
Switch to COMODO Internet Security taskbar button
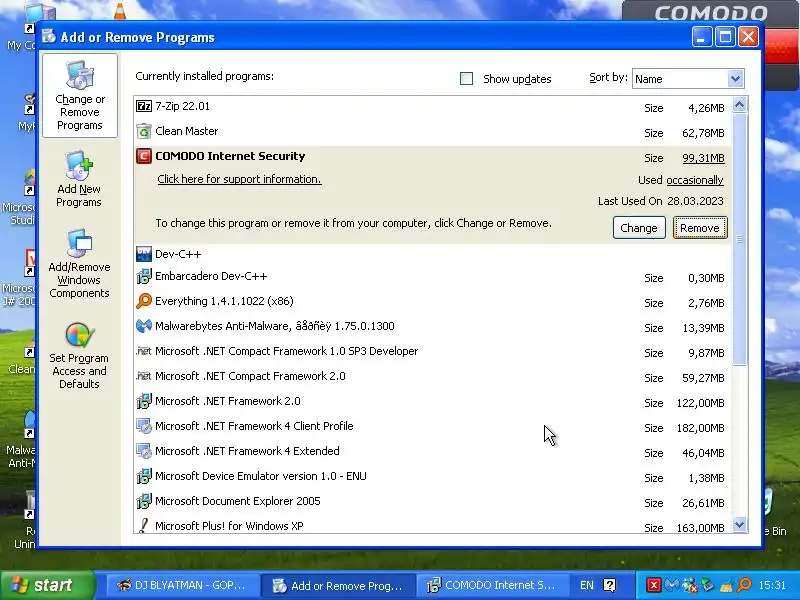[x=492, y=585]
